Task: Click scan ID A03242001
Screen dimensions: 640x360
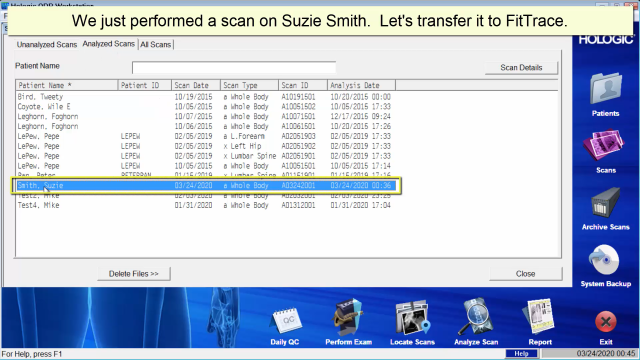Action: tap(298, 186)
